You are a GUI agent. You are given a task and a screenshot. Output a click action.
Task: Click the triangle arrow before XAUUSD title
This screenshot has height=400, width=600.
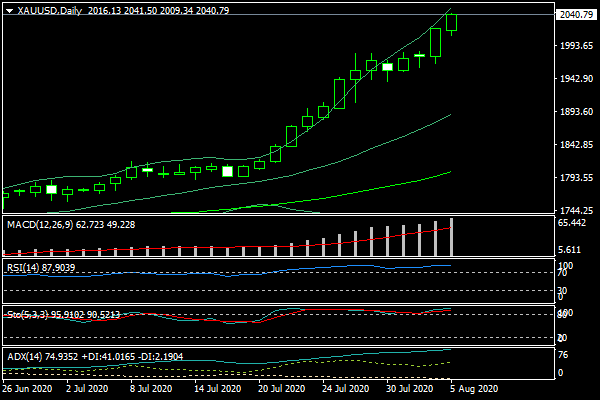8,10
